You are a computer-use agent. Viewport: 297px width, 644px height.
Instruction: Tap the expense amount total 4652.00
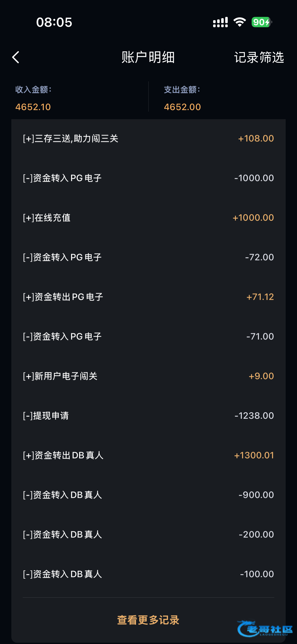[x=182, y=107]
